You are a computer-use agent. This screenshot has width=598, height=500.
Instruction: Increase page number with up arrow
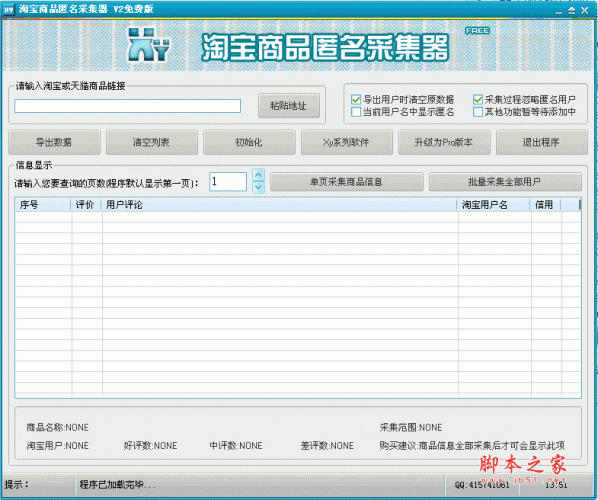coord(259,175)
